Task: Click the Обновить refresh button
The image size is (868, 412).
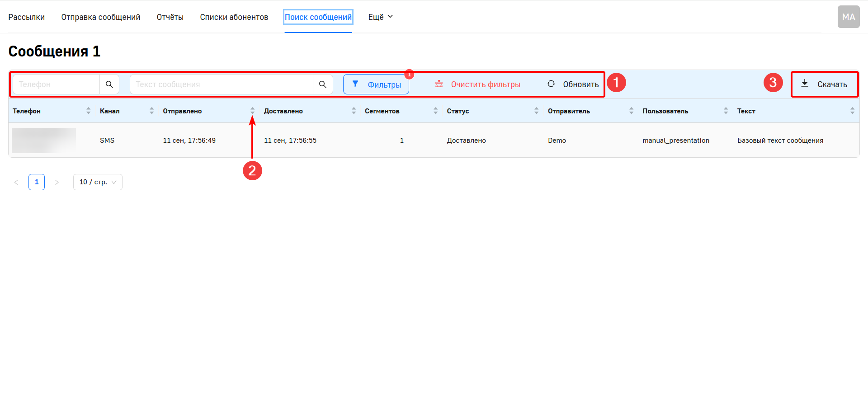Action: (573, 84)
